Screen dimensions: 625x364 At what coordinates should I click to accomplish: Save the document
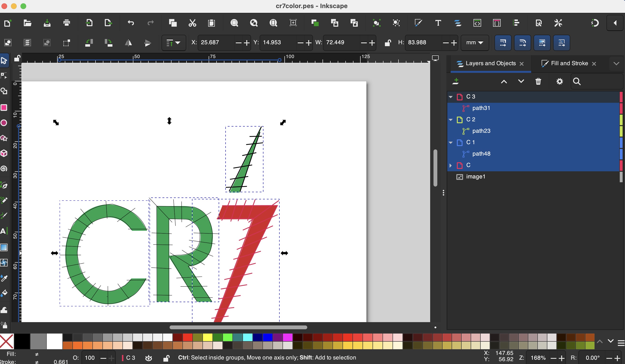(x=47, y=23)
